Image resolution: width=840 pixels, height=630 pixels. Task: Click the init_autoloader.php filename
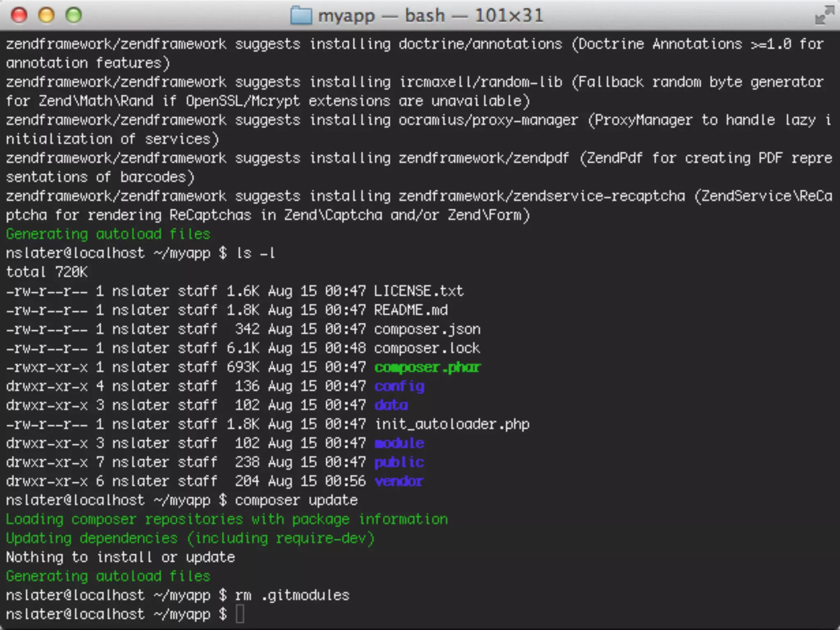(452, 424)
